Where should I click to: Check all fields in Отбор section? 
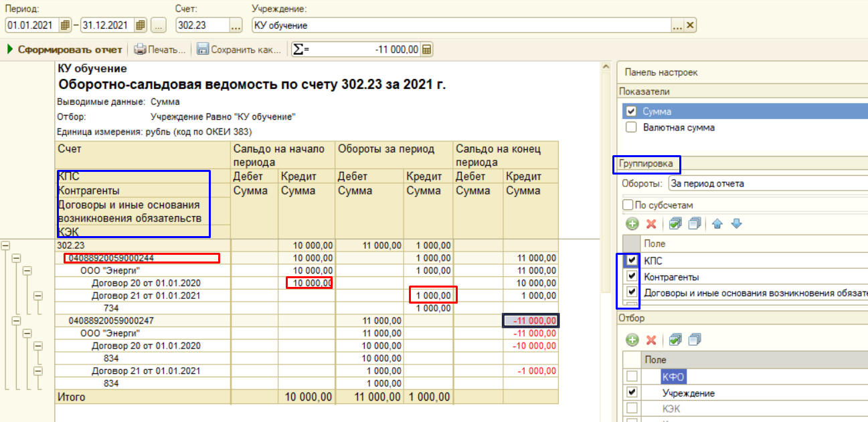coord(675,340)
